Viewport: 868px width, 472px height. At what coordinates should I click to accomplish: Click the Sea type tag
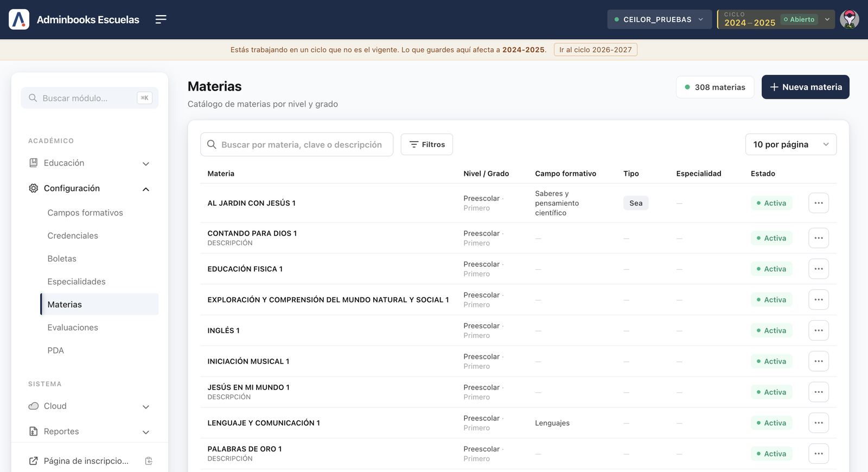point(636,203)
